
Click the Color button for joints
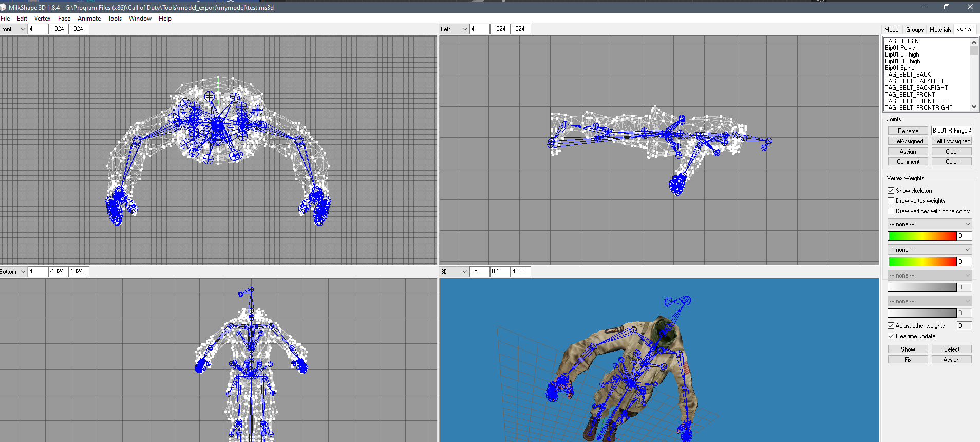coord(952,162)
